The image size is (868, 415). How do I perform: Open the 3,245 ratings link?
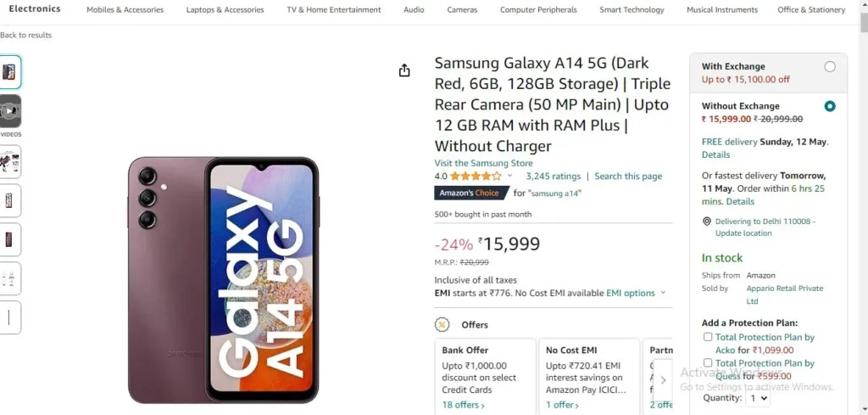click(x=553, y=177)
